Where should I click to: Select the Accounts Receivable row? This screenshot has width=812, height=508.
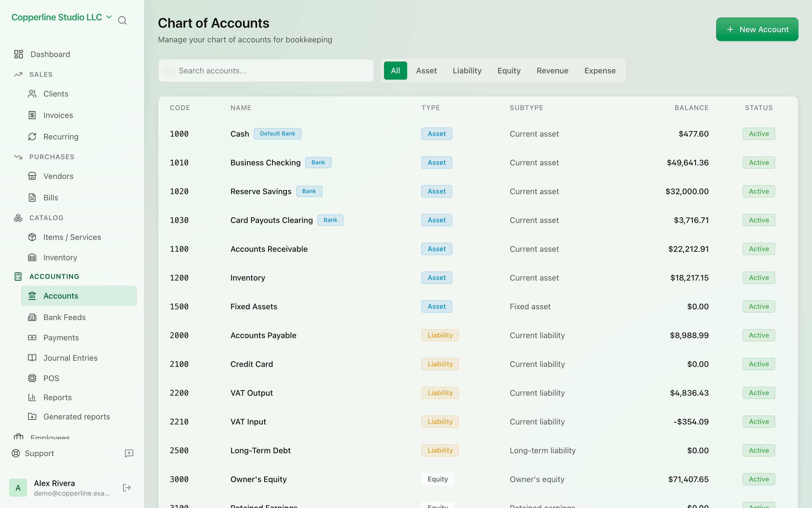click(478, 249)
